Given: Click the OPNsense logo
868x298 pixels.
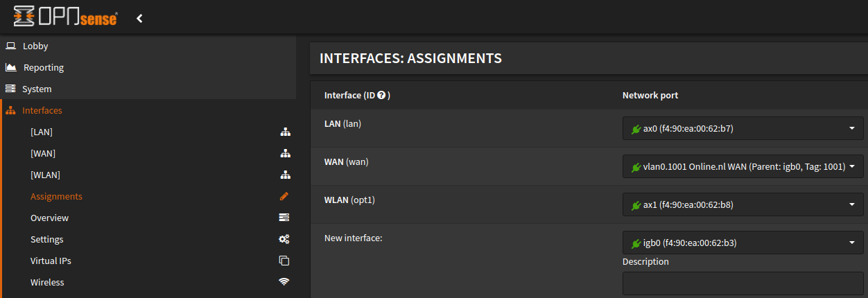Looking at the screenshot, I should point(65,18).
